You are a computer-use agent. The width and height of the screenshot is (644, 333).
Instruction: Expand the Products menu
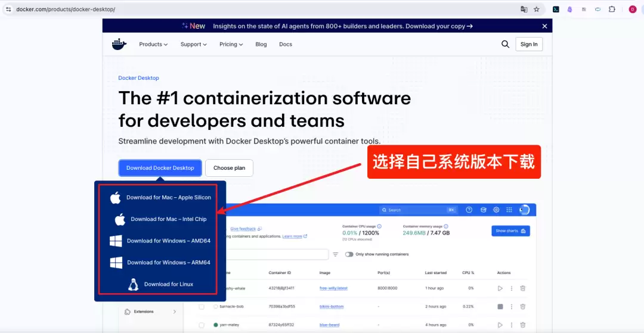tap(153, 44)
